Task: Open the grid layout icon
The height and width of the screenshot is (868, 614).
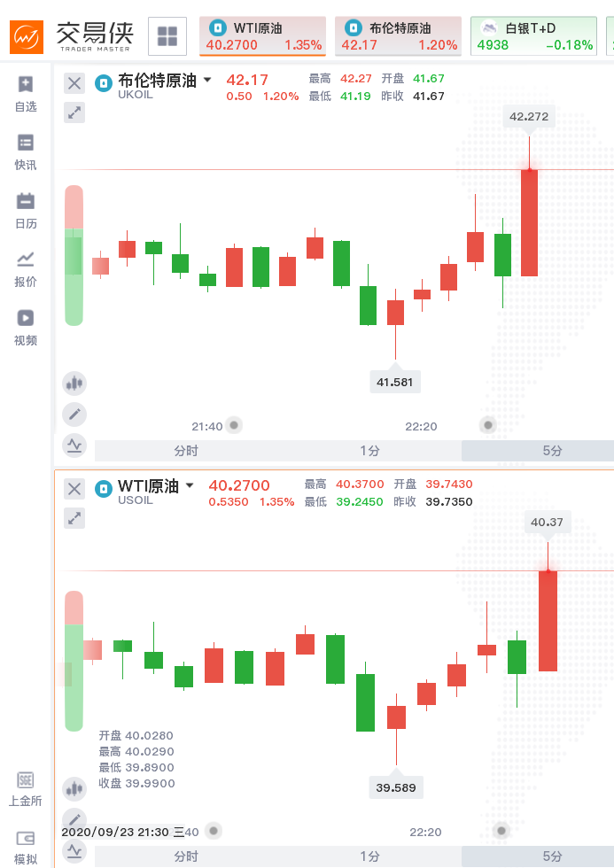Action: point(167,36)
